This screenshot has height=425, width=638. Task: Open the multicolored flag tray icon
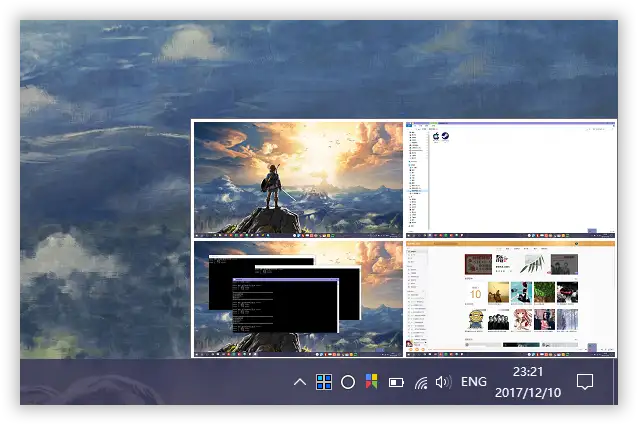click(x=371, y=381)
